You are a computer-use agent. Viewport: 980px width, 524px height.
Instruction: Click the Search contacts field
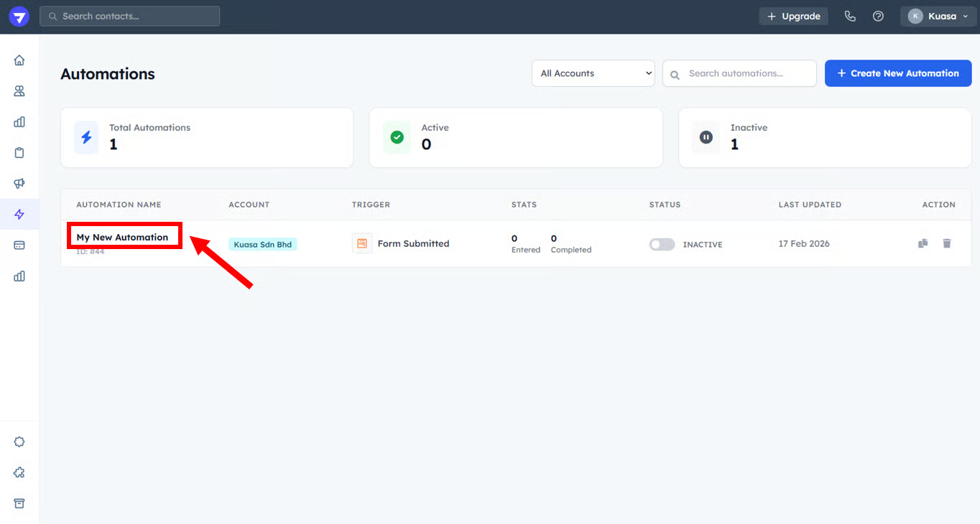130,16
